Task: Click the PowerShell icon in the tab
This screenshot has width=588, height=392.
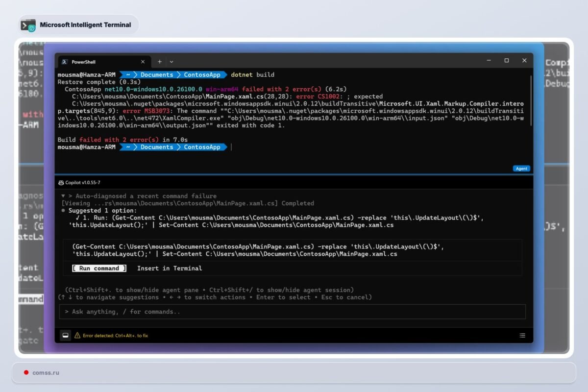Action: click(65, 62)
